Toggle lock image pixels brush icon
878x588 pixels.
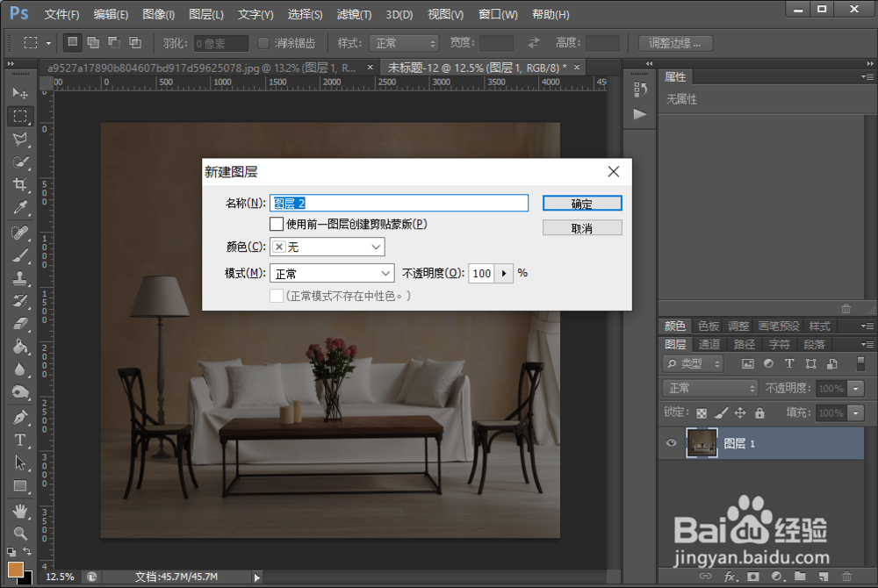tap(721, 412)
